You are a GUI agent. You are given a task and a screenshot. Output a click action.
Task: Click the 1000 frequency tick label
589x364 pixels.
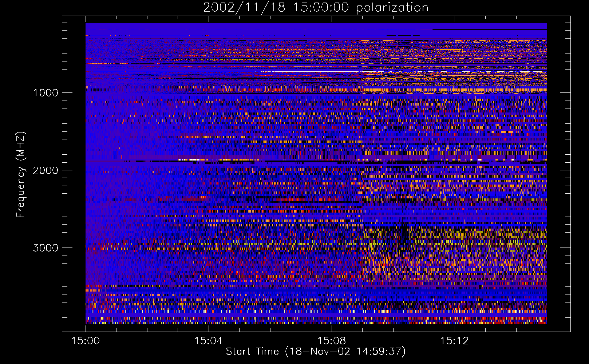pos(46,93)
